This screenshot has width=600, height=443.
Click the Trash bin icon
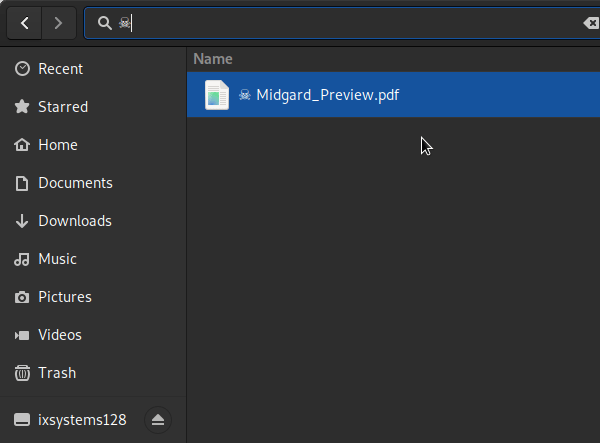pos(22,373)
